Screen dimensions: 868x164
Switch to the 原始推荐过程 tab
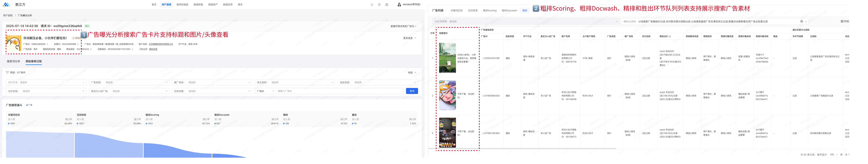coord(34,61)
